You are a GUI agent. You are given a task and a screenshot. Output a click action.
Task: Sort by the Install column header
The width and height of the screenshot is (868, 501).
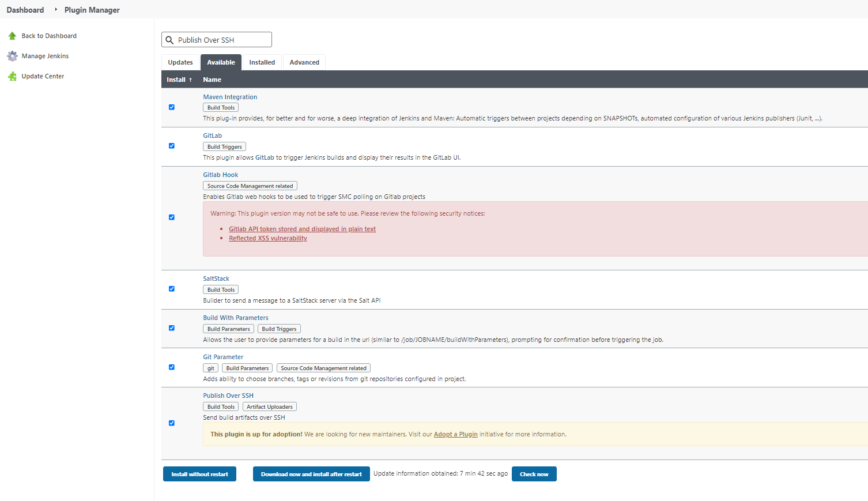click(179, 80)
